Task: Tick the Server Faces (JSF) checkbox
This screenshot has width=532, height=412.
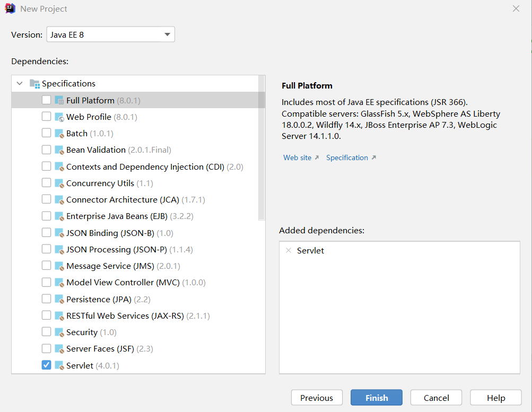Action: point(47,348)
